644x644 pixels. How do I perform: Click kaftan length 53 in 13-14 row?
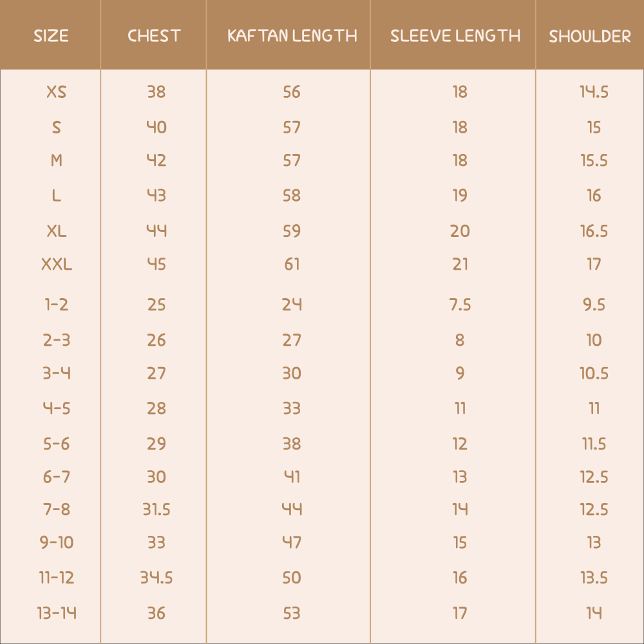[x=292, y=613]
